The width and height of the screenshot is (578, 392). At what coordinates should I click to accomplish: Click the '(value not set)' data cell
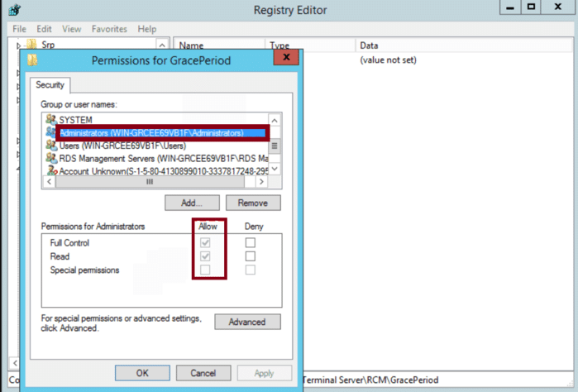click(x=388, y=60)
